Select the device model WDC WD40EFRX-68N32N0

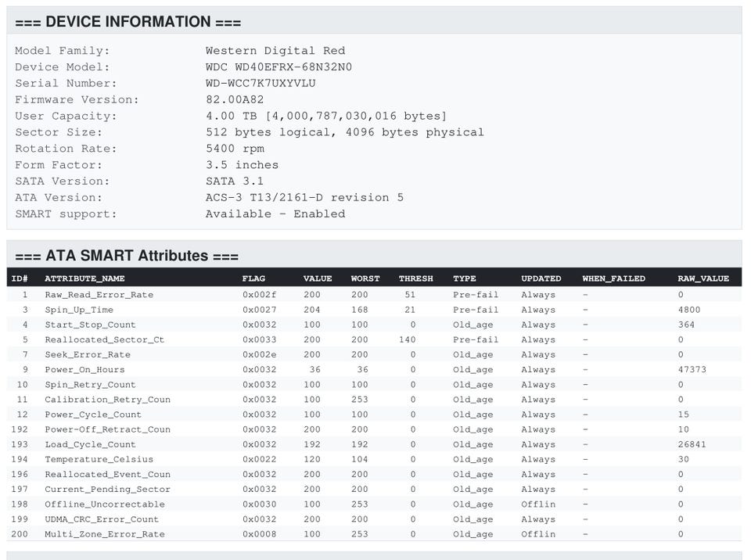point(278,67)
